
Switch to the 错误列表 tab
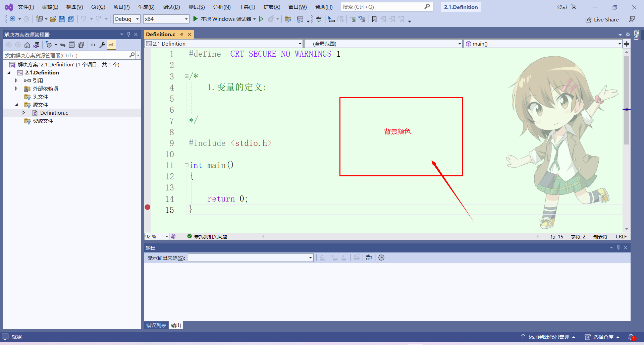tap(156, 325)
